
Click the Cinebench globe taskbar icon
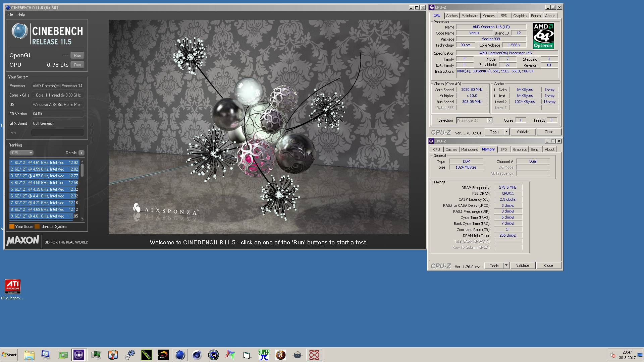click(180, 355)
